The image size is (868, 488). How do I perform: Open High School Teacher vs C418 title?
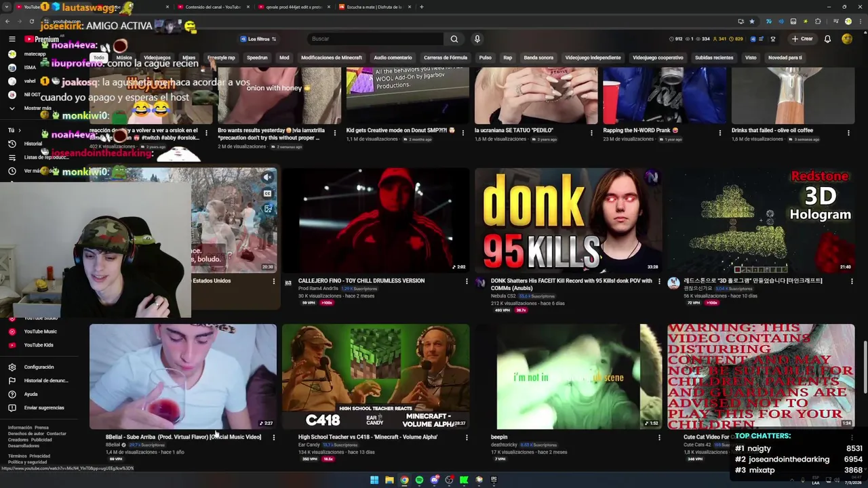click(x=368, y=437)
